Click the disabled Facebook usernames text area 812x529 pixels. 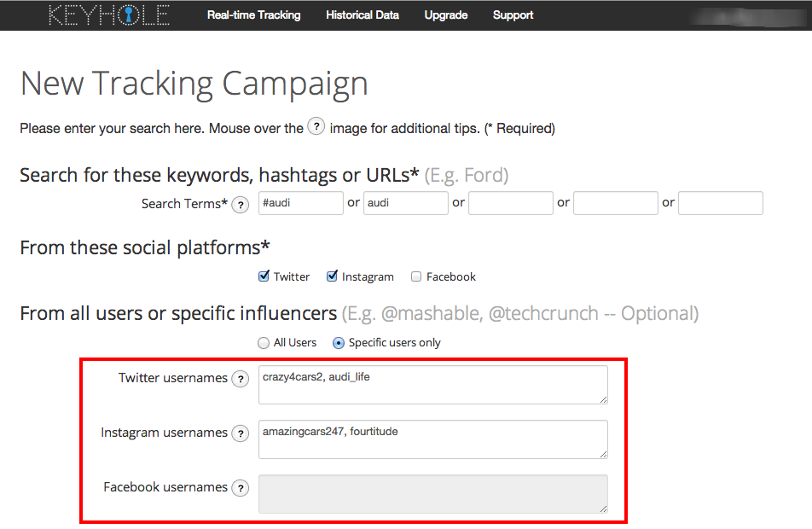[433, 494]
